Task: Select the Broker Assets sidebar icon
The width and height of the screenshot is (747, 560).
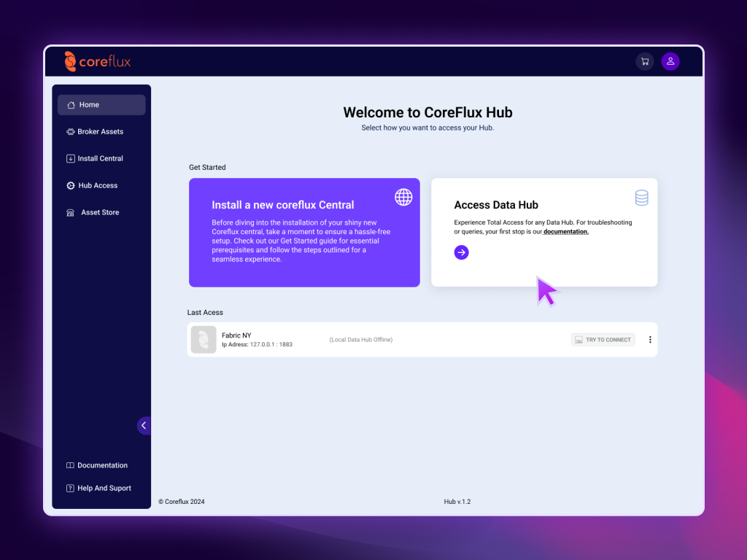Action: [69, 131]
